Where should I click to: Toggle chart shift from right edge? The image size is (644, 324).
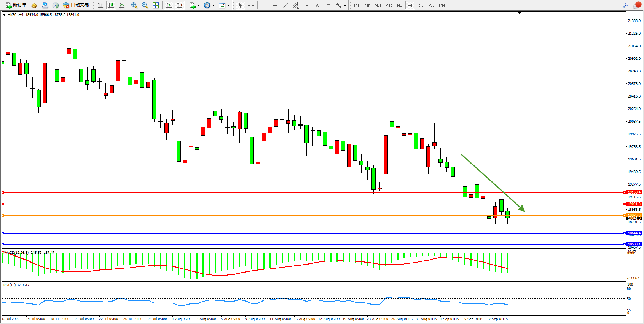click(x=180, y=5)
